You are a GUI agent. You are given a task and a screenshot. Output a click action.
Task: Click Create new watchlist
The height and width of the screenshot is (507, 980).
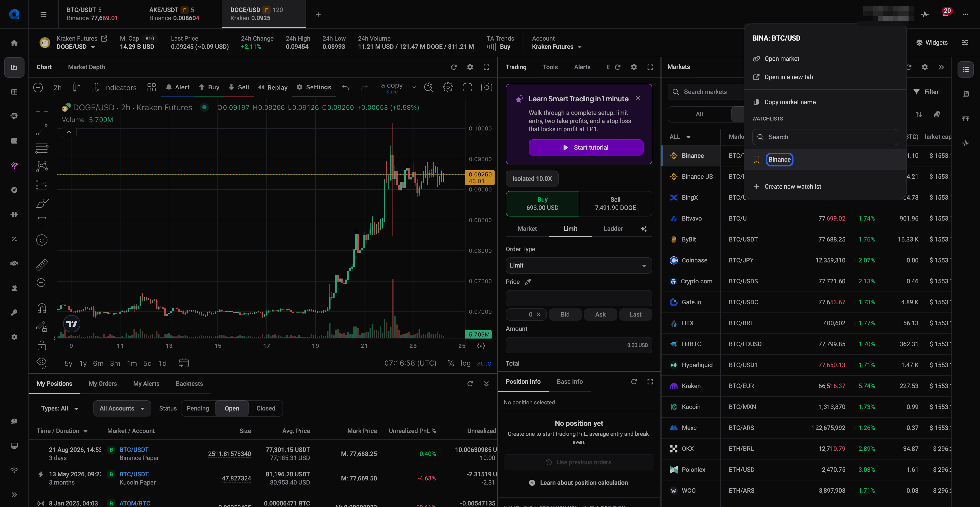tap(792, 187)
